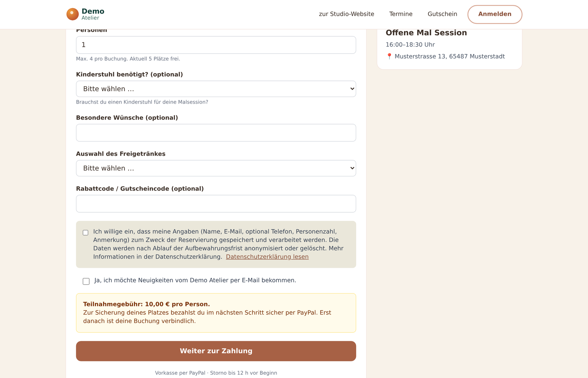Screen dimensions: 588x378
Task: Click the Demo Atelier brand name link
Action: pyautogui.click(x=93, y=14)
